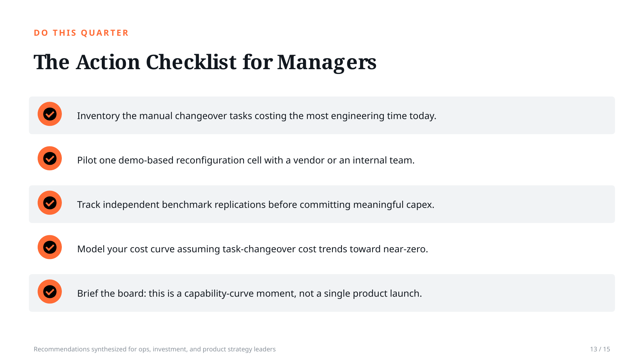Toggle the check icon next to Track item
This screenshot has width=644, height=362.
point(50,203)
